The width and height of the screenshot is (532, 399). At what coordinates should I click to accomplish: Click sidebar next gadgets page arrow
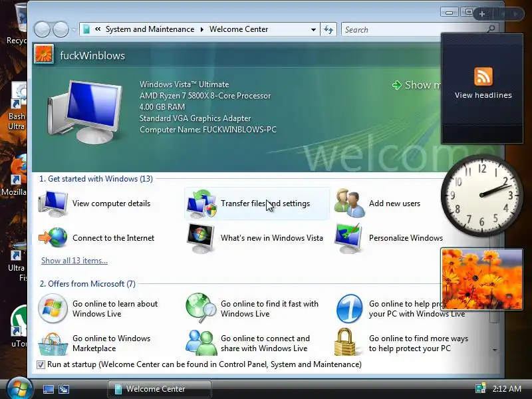click(x=516, y=14)
